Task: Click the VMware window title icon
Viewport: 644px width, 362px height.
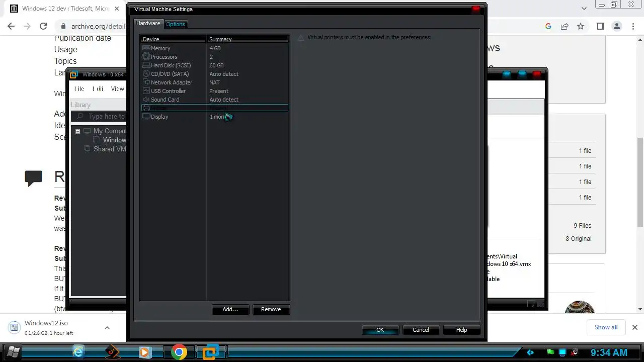Action: point(74,75)
